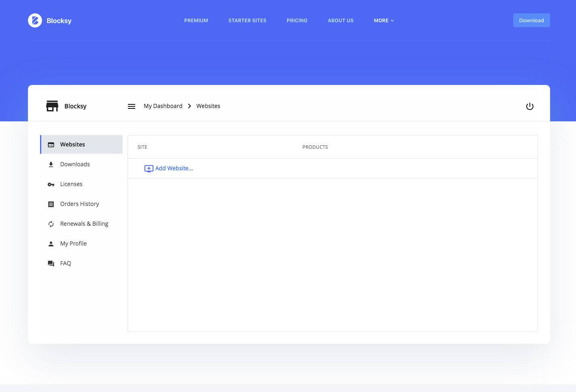The height and width of the screenshot is (392, 576).
Task: Click the Licenses key icon
Action: tap(51, 184)
